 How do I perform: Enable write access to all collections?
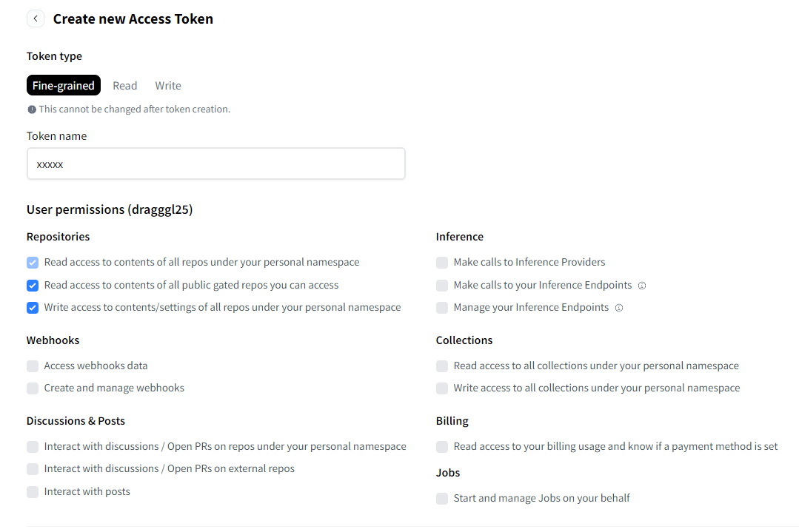pyautogui.click(x=442, y=388)
